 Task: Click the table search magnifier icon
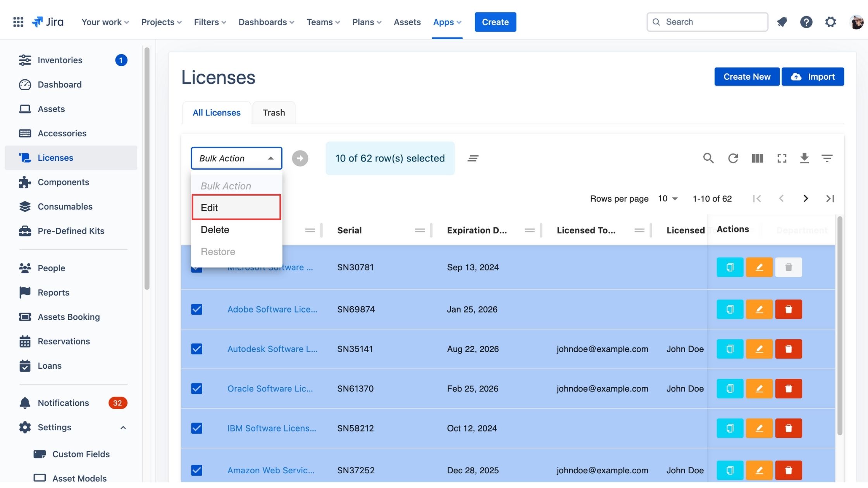(x=708, y=158)
